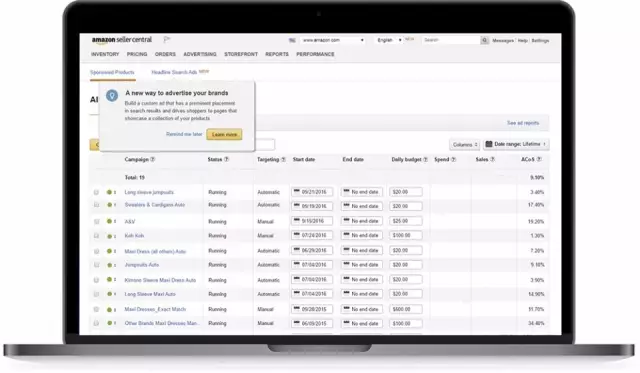Click the help icon next to ACoS header
The image size is (640, 373).
539,159
